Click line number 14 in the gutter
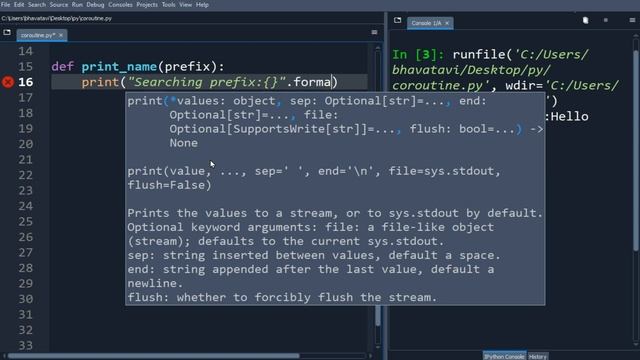 click(25, 51)
